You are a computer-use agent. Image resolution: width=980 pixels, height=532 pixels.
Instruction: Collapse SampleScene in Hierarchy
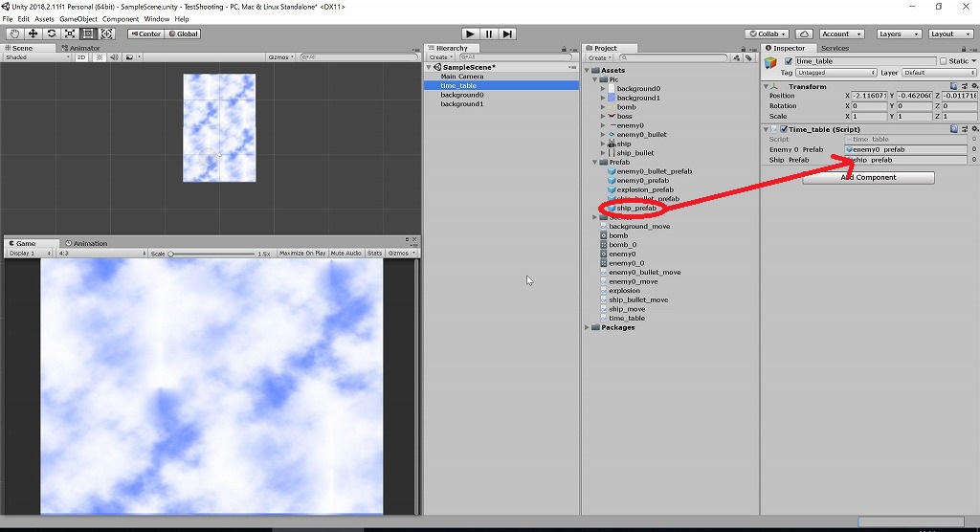429,67
